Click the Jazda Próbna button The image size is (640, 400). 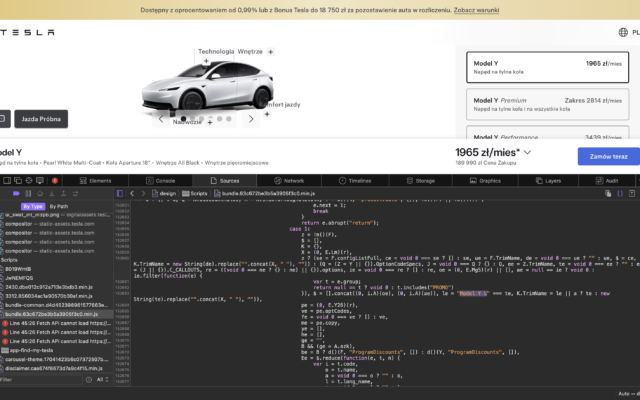[x=41, y=119]
